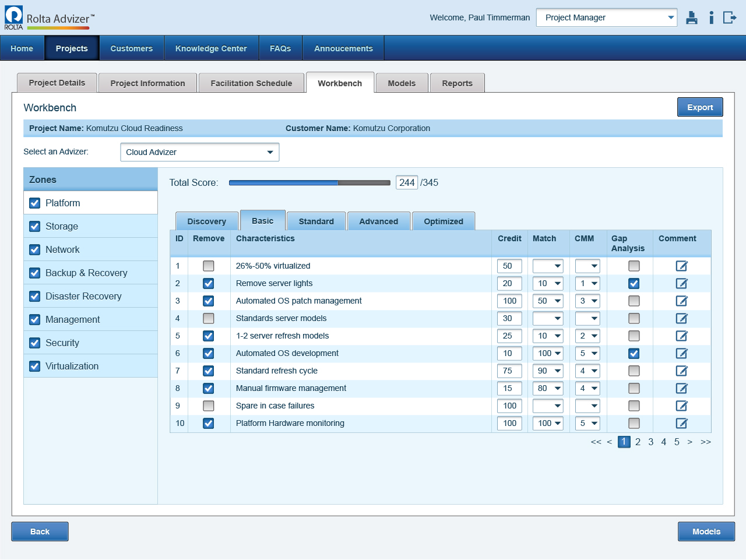The image size is (746, 560).
Task: Edit comment for Standards server models row
Action: (681, 319)
